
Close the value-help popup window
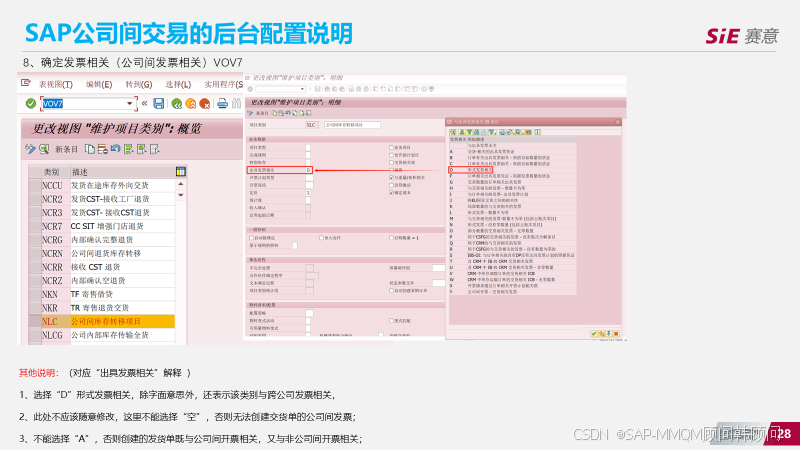click(617, 122)
